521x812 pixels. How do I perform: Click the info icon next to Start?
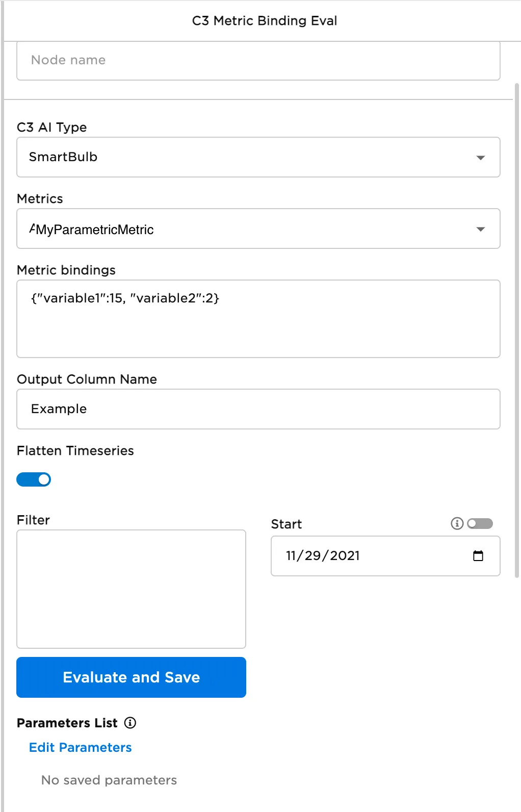[x=457, y=523]
